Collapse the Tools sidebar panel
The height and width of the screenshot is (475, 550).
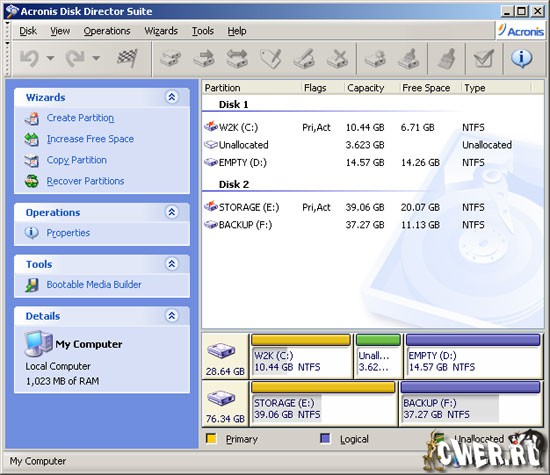172,264
